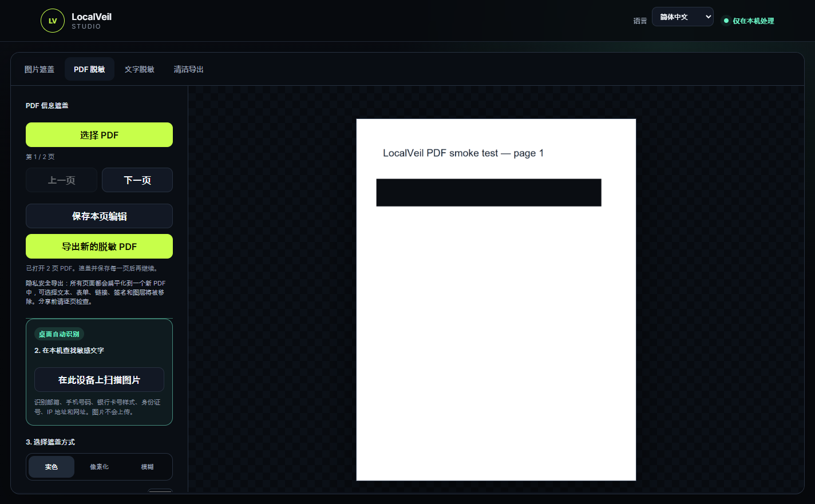
Task: Select the 实色 masking mode
Action: [x=52, y=467]
